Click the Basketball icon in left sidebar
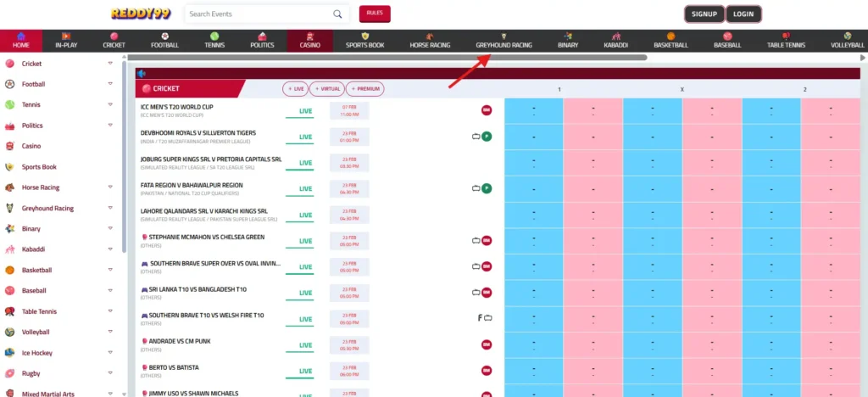The width and height of the screenshot is (868, 397). [x=10, y=271]
